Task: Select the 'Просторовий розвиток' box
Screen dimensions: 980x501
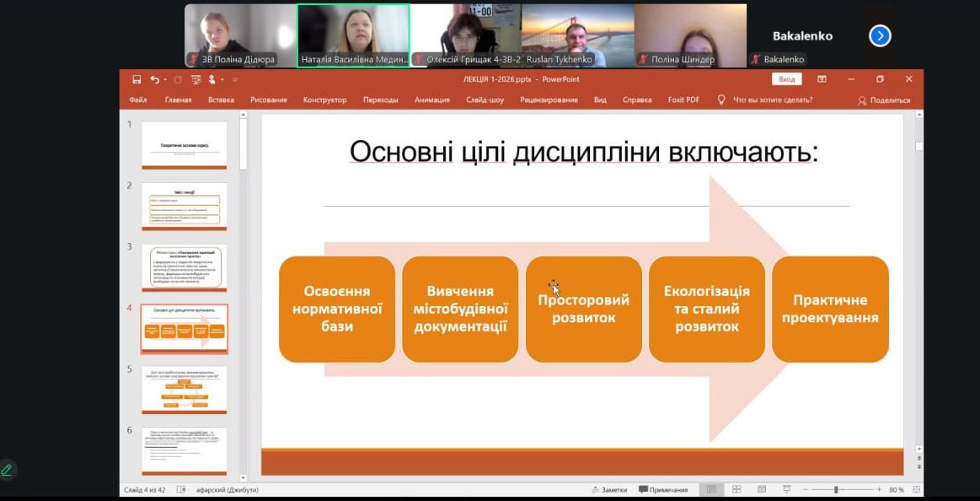Action: 584,309
